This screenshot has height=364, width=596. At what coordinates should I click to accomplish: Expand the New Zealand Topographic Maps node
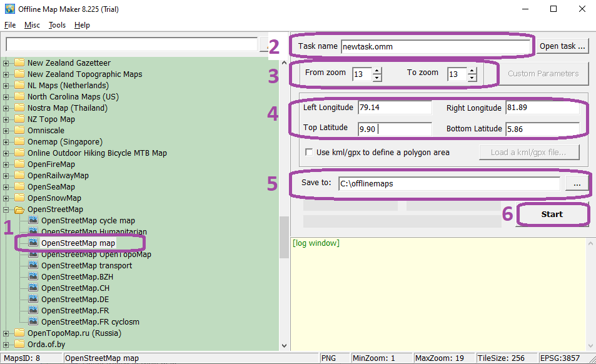6,74
